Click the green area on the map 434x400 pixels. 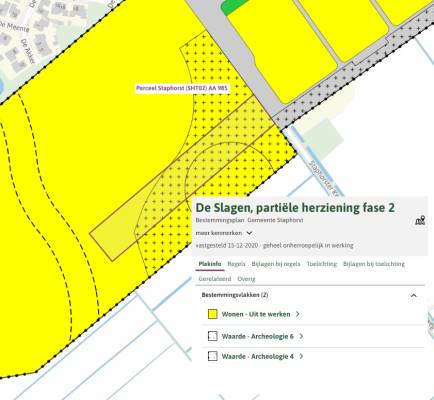tap(233, 6)
